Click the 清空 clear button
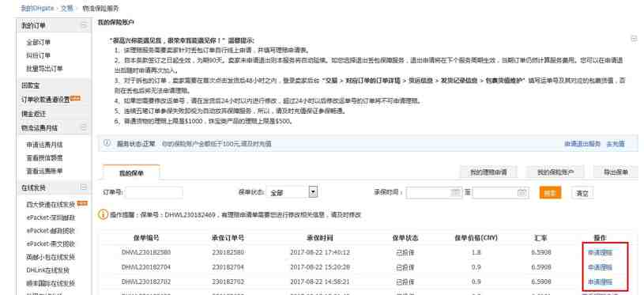644x295 pixels. (582, 193)
